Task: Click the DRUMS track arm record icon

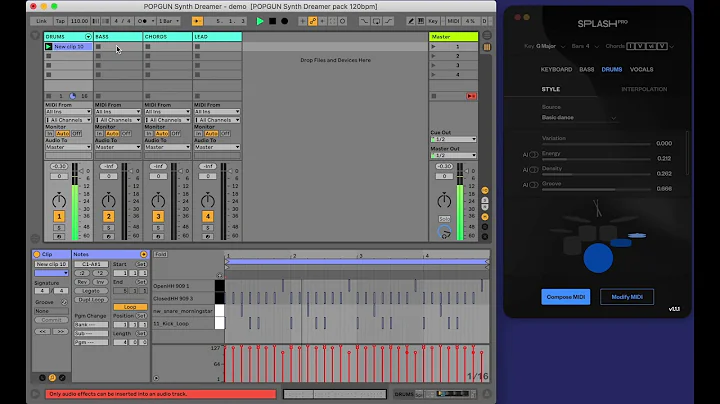Action: coord(59,236)
